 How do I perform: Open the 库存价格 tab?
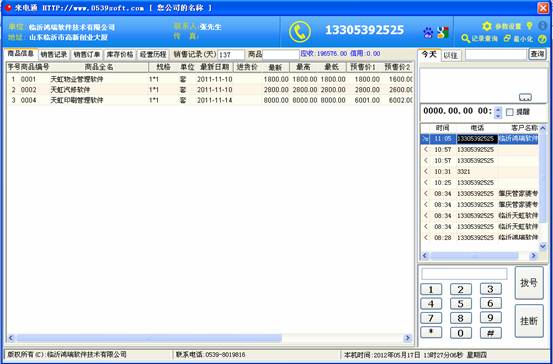(x=120, y=55)
